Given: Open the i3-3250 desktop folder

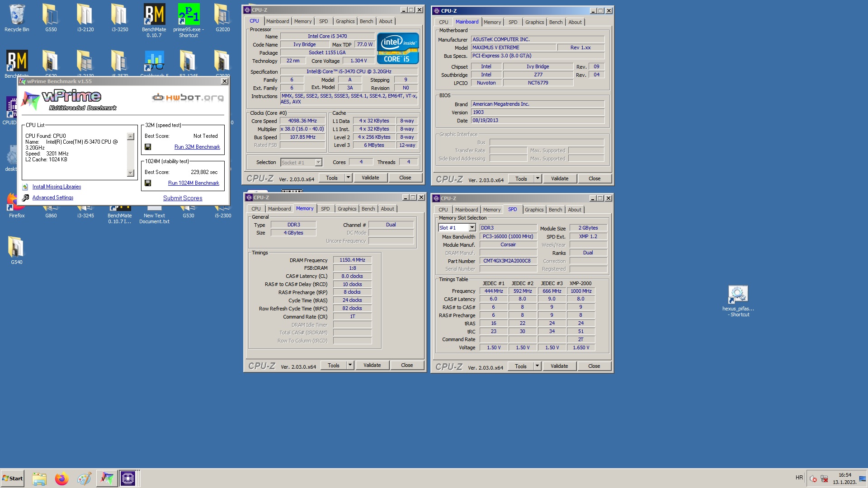Looking at the screenshot, I should tap(120, 18).
